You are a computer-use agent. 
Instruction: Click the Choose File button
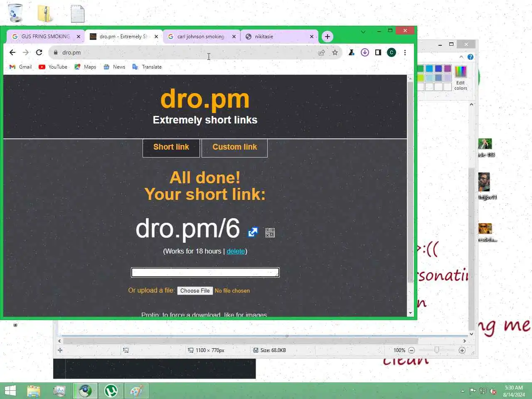pos(195,291)
